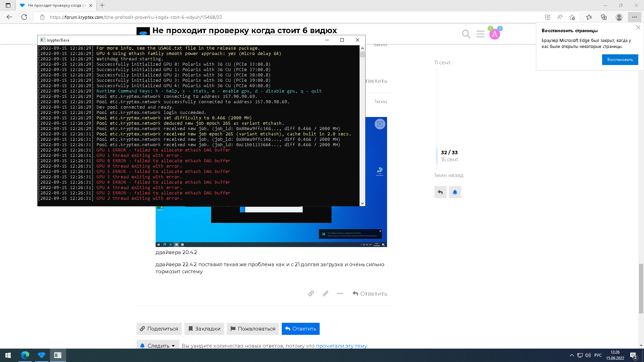Click the timeline notification bell button
The width and height of the screenshot is (644, 362).
pyautogui.click(x=455, y=192)
